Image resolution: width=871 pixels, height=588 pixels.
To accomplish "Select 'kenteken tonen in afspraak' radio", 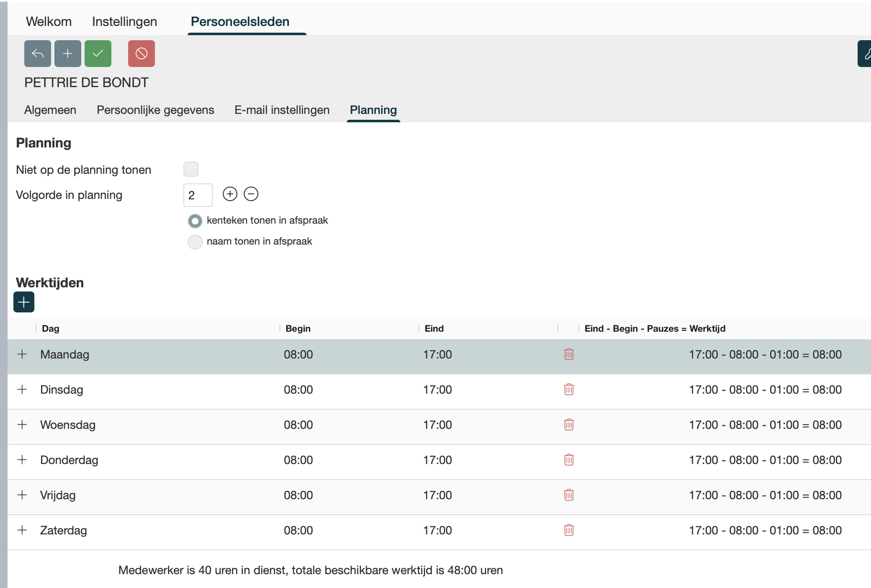I will (195, 221).
